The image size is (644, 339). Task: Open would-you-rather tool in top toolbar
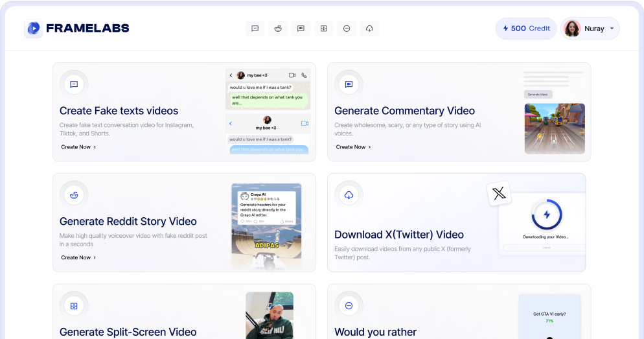(x=347, y=29)
